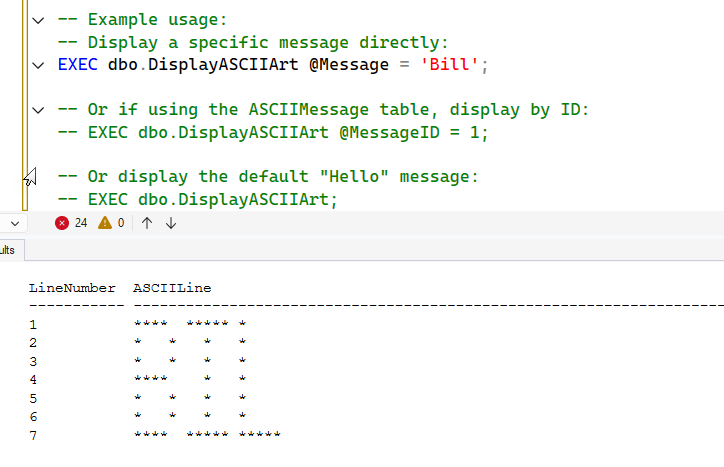Click the yellow warning triangle icon

pos(105,223)
